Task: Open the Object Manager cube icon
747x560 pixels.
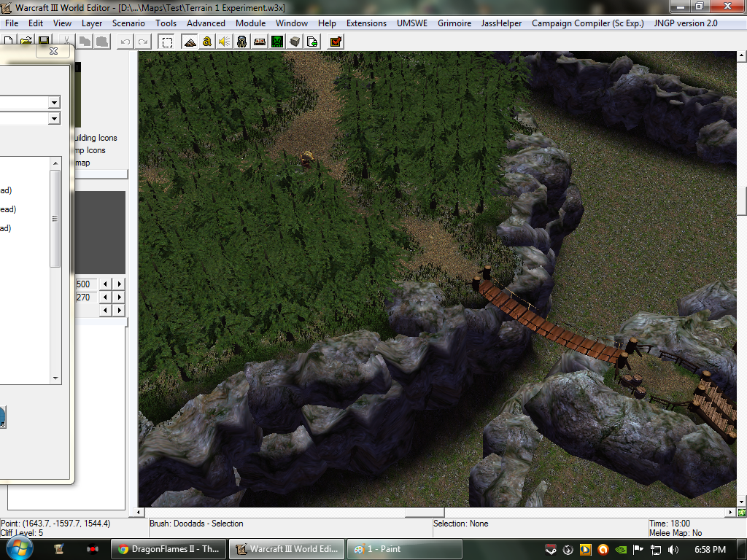Action: coord(295,42)
